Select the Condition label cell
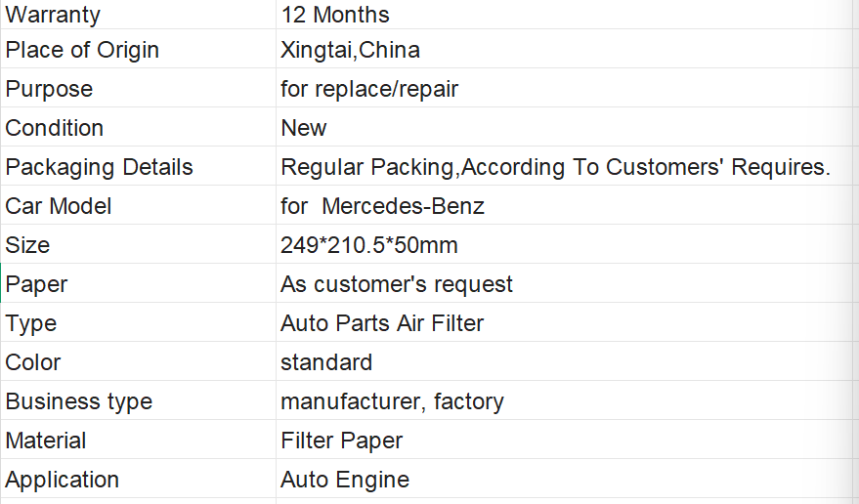 pyautogui.click(x=138, y=127)
